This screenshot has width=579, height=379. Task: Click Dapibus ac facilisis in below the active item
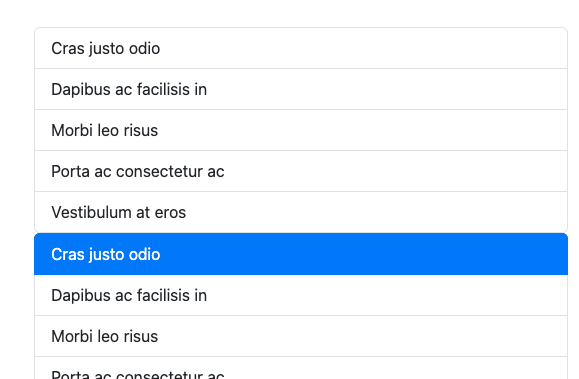301,295
